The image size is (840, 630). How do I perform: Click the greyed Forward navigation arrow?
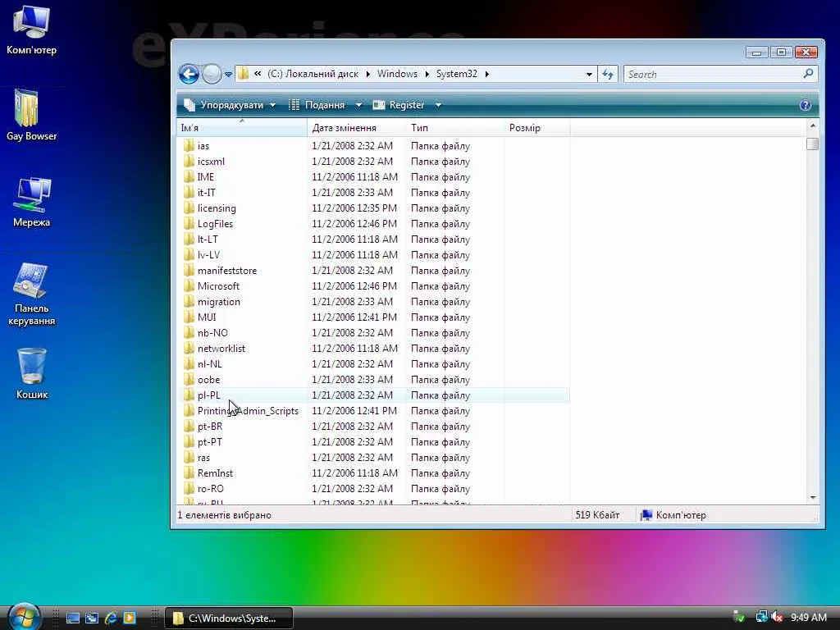[212, 74]
